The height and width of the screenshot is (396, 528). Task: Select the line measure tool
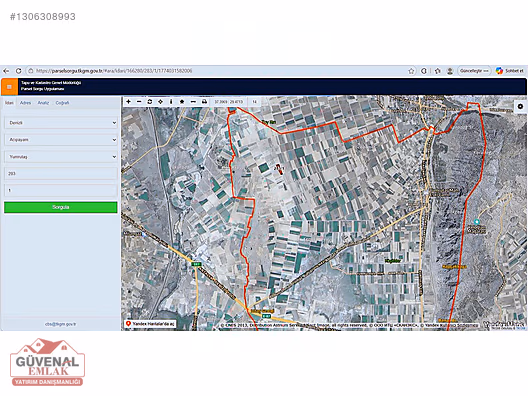point(193,101)
